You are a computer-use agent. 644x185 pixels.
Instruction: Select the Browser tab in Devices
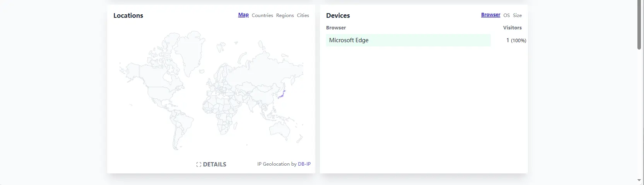point(490,15)
